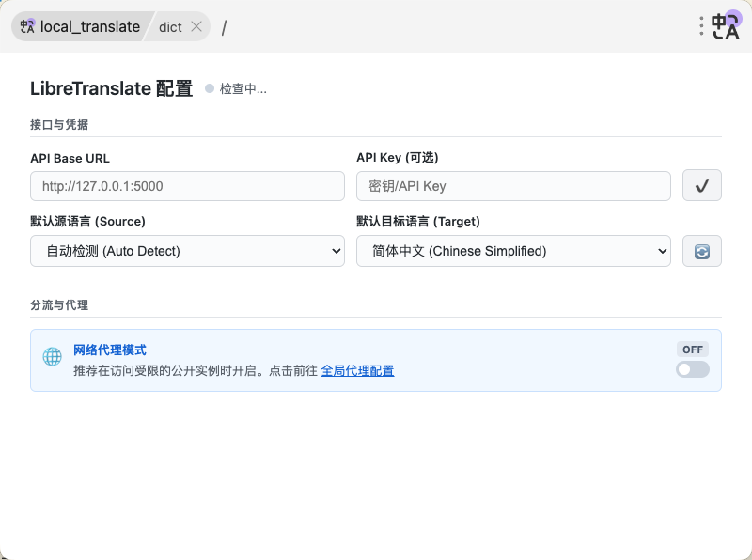The width and height of the screenshot is (752, 560).
Task: Open the 全局代理配置 link
Action: point(357,371)
